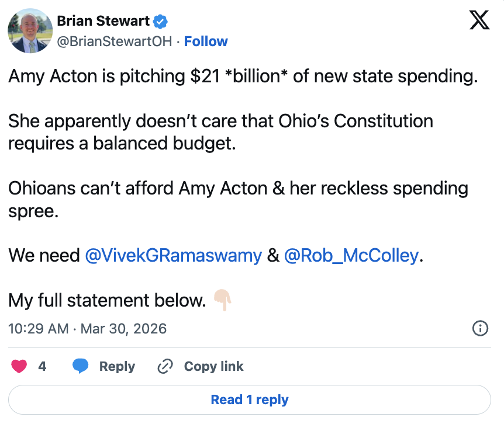Click the copy link chain icon
The height and width of the screenshot is (424, 504).
164,366
